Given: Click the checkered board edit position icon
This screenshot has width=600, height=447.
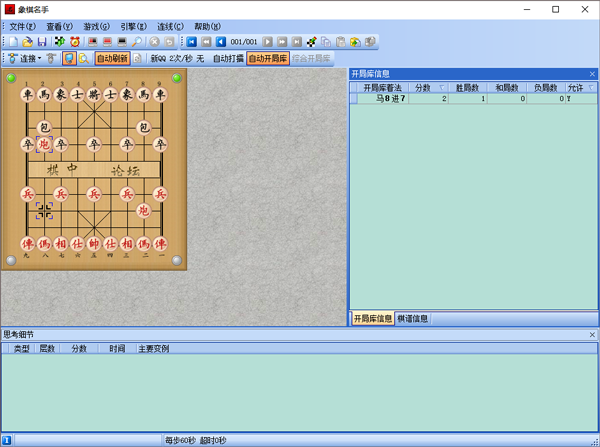Looking at the screenshot, I should (x=311, y=42).
